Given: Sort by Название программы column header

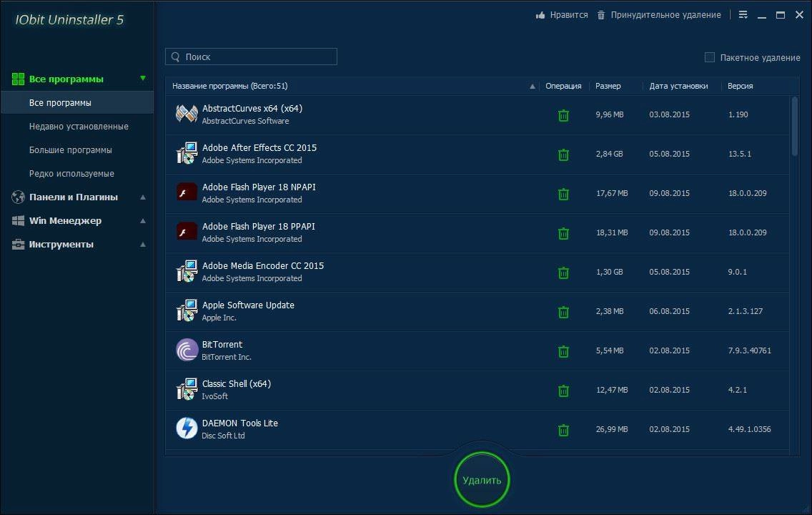Looking at the screenshot, I should (230, 86).
